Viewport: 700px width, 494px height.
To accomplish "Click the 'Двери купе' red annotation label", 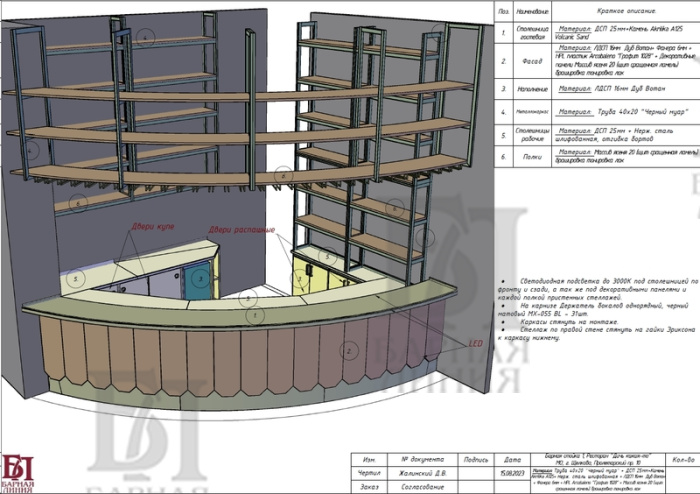I will [x=153, y=227].
